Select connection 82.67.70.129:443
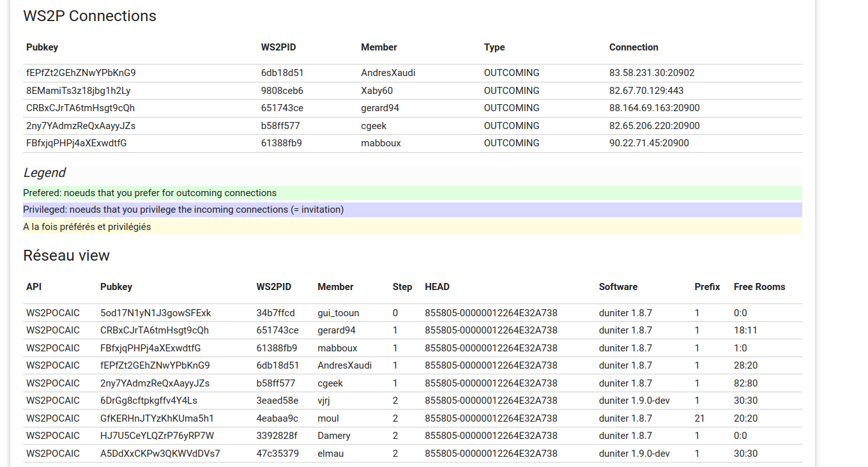Image resolution: width=868 pixels, height=467 pixels. click(646, 91)
